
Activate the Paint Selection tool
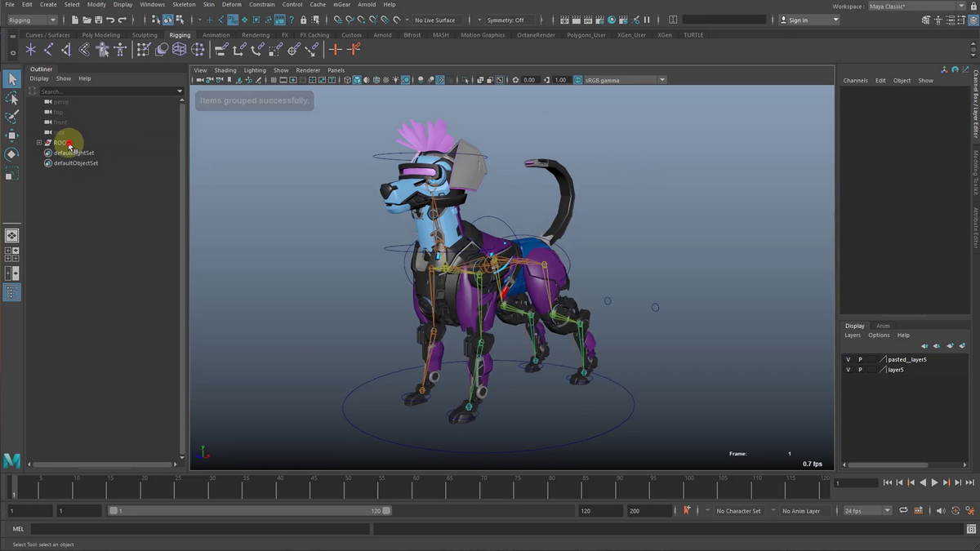(x=11, y=117)
